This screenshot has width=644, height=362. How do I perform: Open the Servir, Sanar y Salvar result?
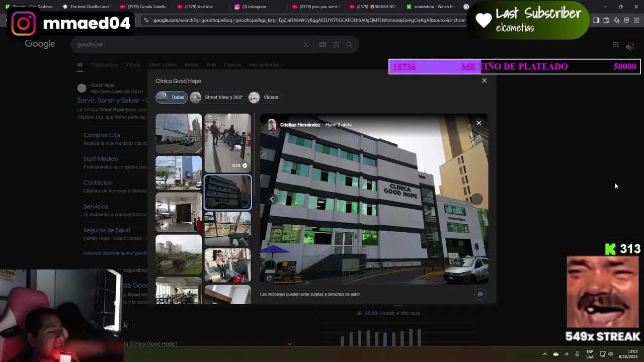coord(112,101)
